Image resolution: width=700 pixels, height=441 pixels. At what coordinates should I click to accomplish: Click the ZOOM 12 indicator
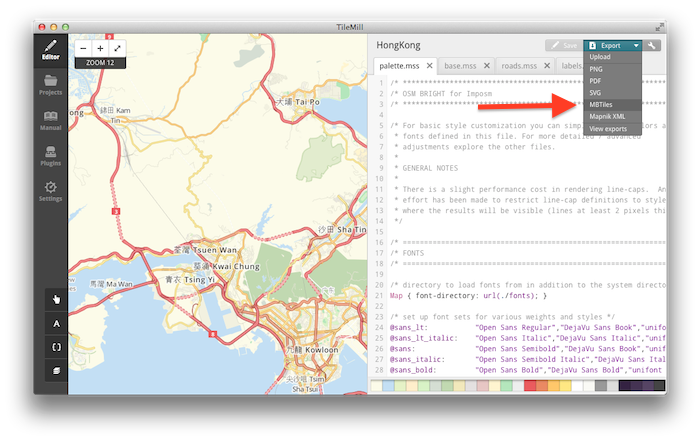(100, 63)
